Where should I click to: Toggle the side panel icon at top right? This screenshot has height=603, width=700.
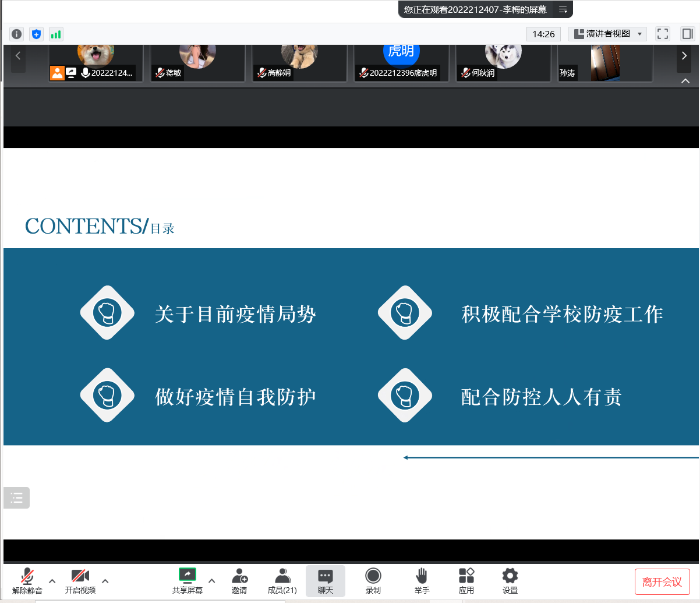(687, 34)
